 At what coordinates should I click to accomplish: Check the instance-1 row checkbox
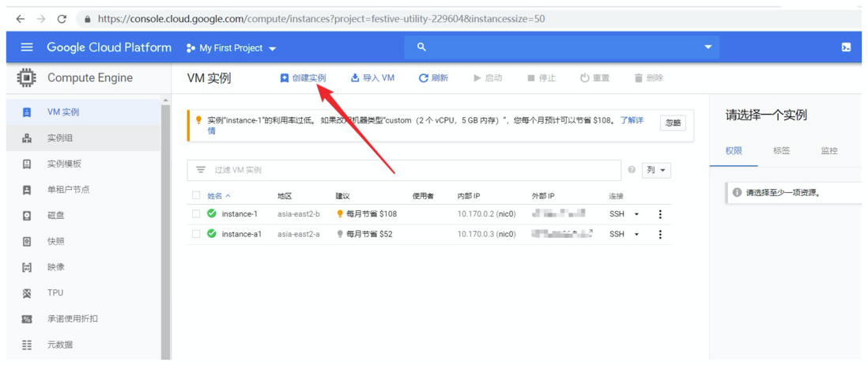[196, 214]
